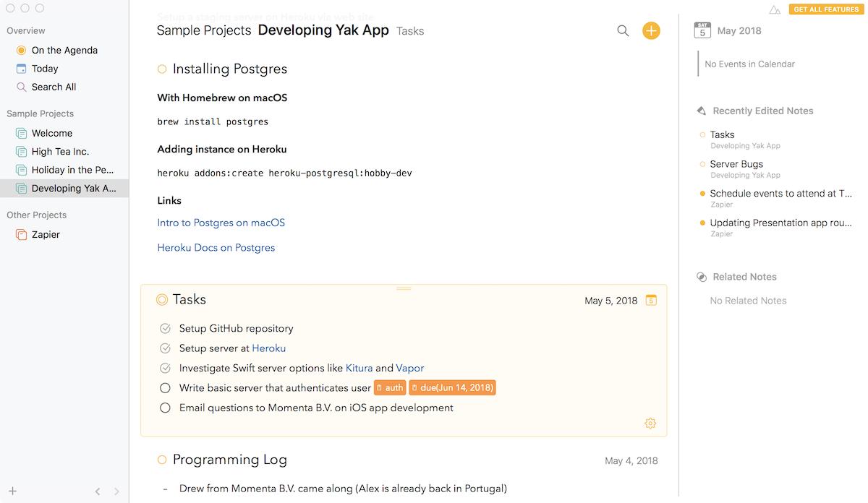Click the Get All Features button
868x503 pixels.
(x=826, y=9)
